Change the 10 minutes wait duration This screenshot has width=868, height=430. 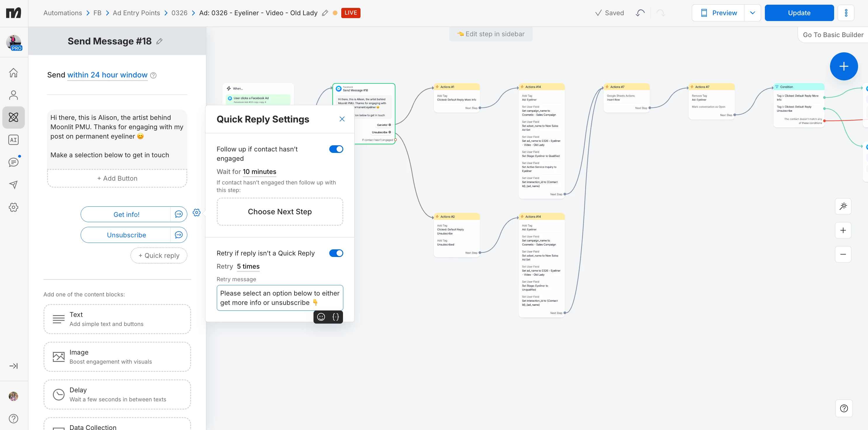pos(259,172)
